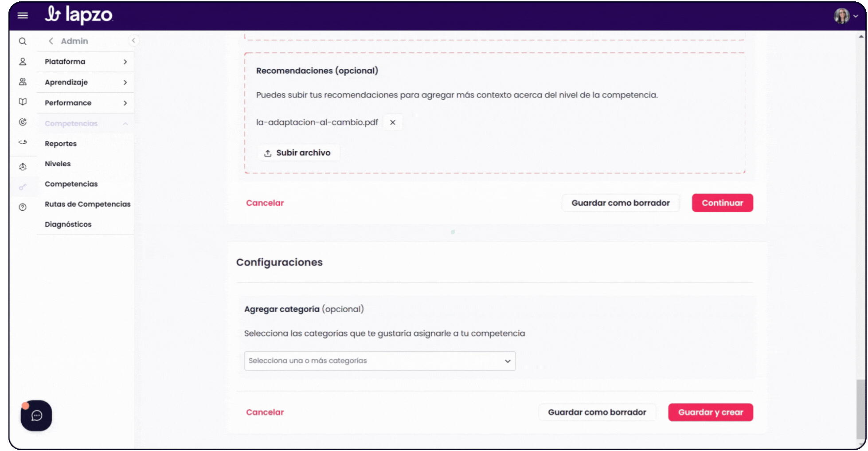Expand the Plataforma menu
Screen dimensions: 868x451
86,62
